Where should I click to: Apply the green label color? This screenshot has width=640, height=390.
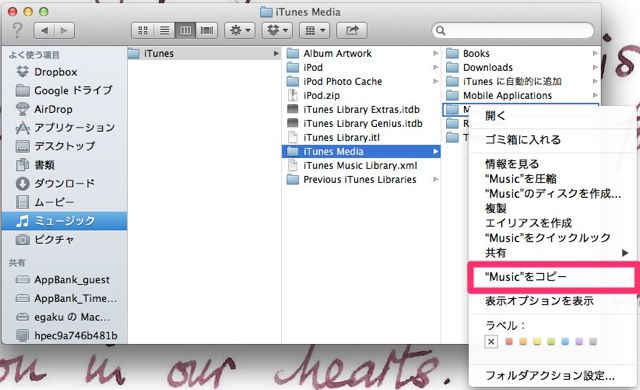551,341
